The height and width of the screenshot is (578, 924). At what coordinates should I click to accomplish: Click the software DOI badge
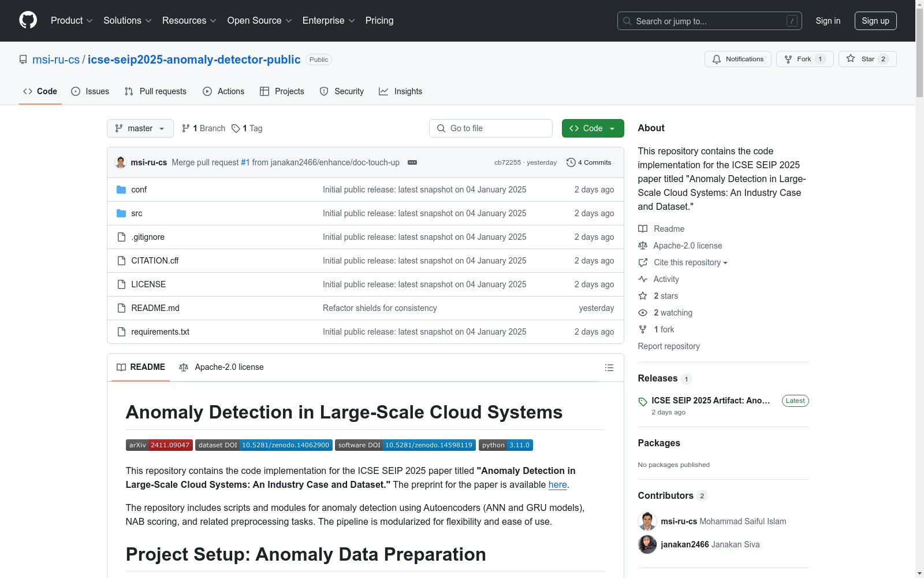coord(405,445)
